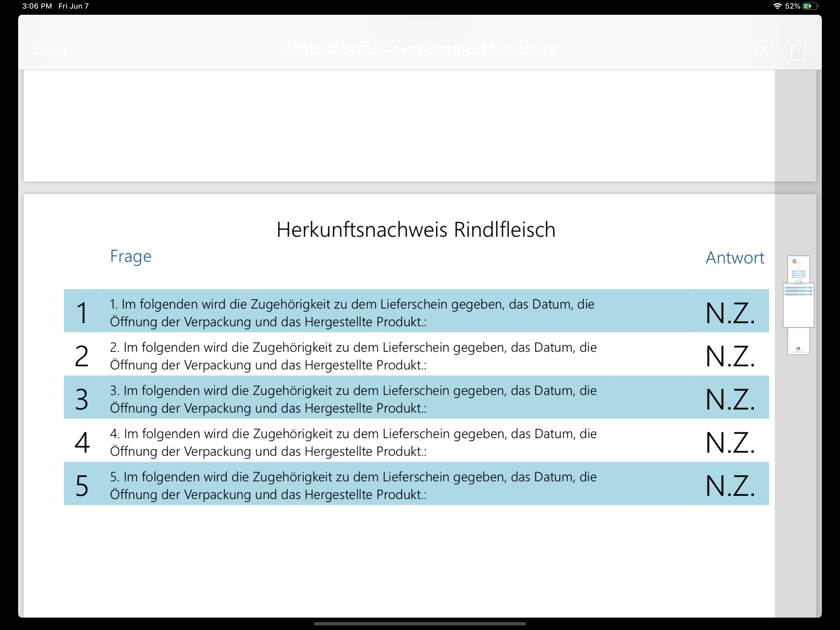Tap the 52% battery percentage
The height and width of the screenshot is (630, 840).
tap(793, 6)
